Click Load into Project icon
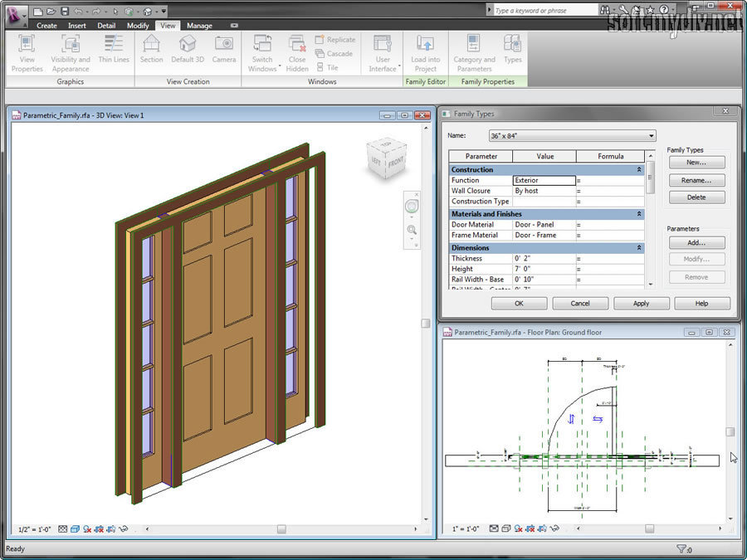The image size is (747, 560). 425,45
